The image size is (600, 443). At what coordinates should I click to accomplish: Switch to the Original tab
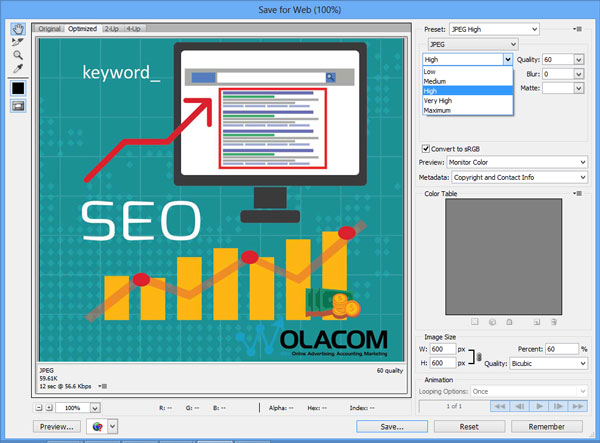coord(49,29)
